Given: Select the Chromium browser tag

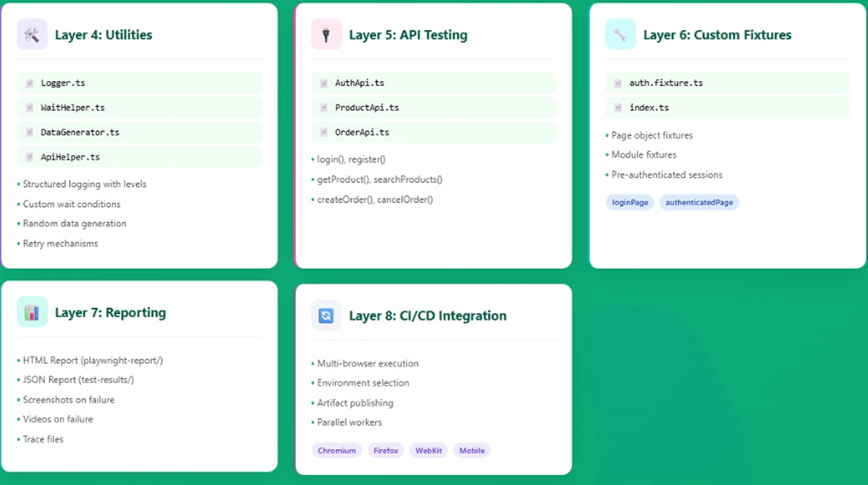Looking at the screenshot, I should pyautogui.click(x=337, y=451).
